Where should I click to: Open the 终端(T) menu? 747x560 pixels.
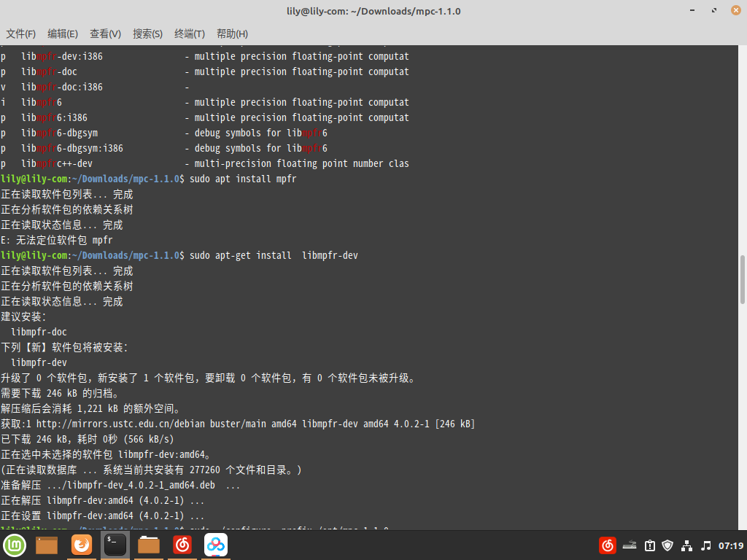188,34
